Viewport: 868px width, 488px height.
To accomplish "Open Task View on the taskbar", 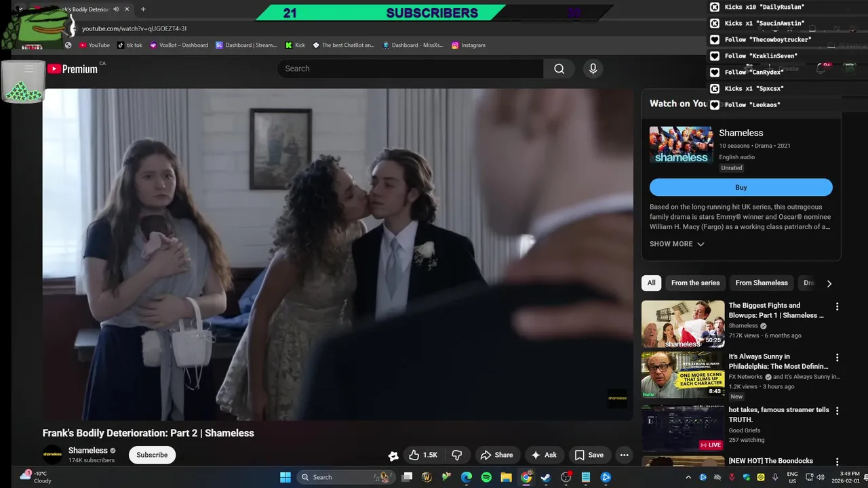I will 407,477.
